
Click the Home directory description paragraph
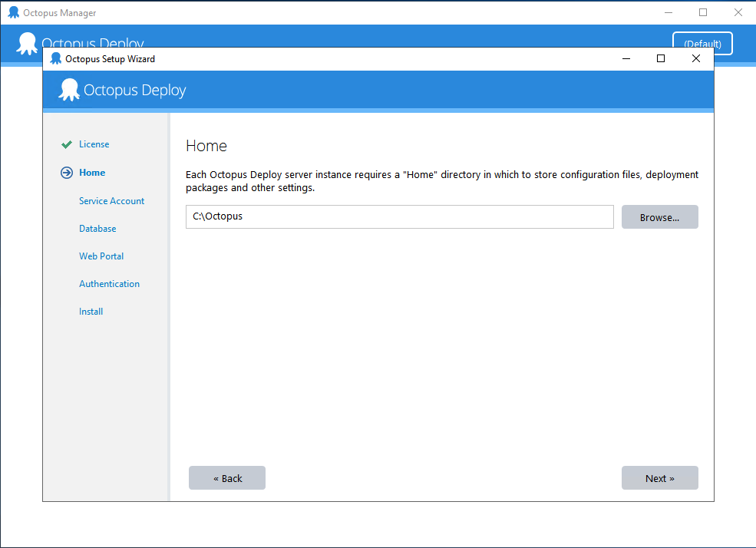tap(442, 181)
